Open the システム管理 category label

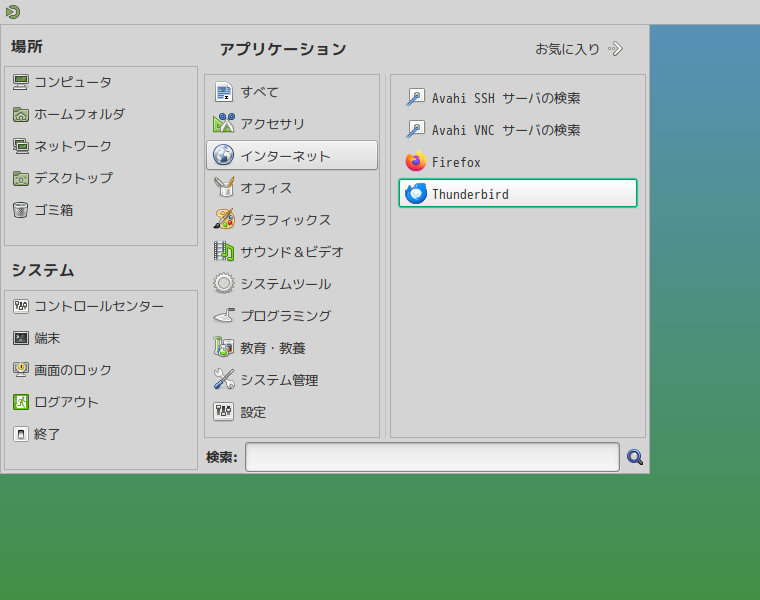[280, 380]
